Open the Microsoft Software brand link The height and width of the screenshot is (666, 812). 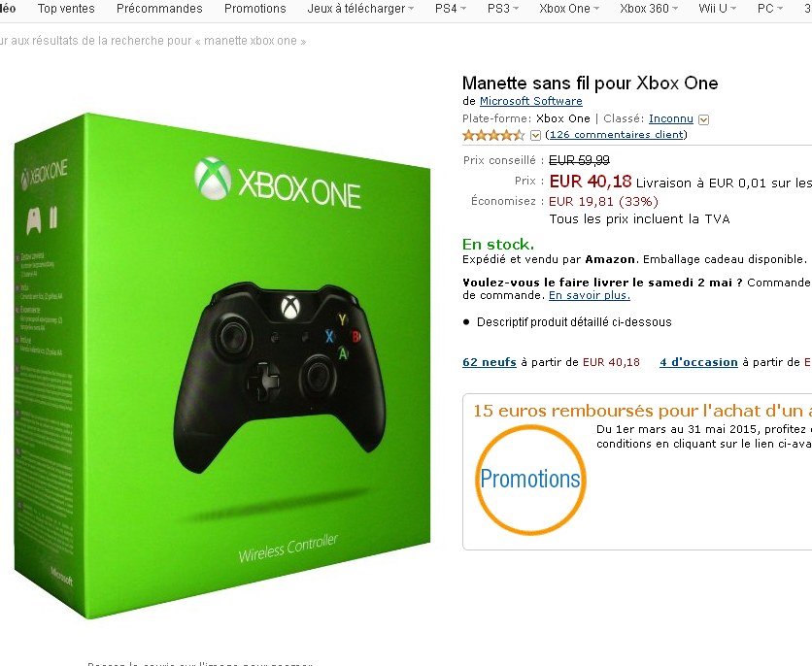[530, 101]
